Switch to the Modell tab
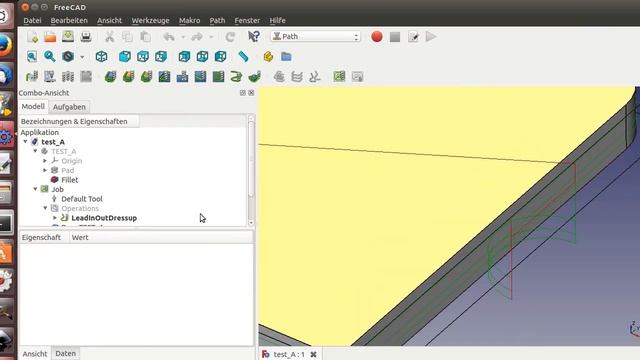The image size is (640, 360). pyautogui.click(x=33, y=107)
